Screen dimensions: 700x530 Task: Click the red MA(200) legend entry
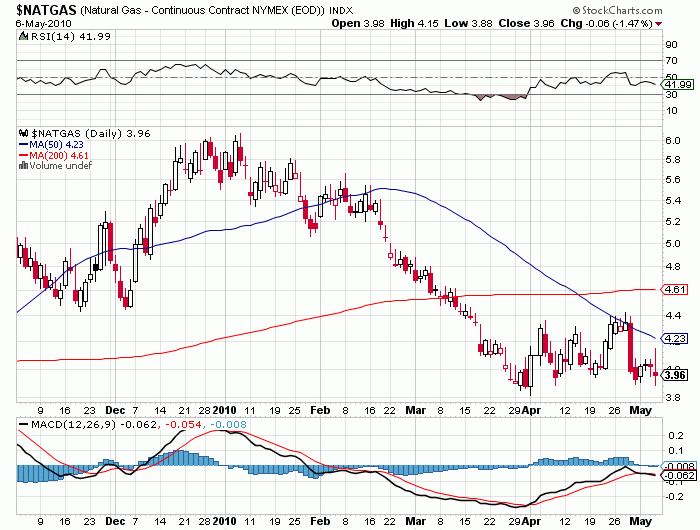point(55,154)
